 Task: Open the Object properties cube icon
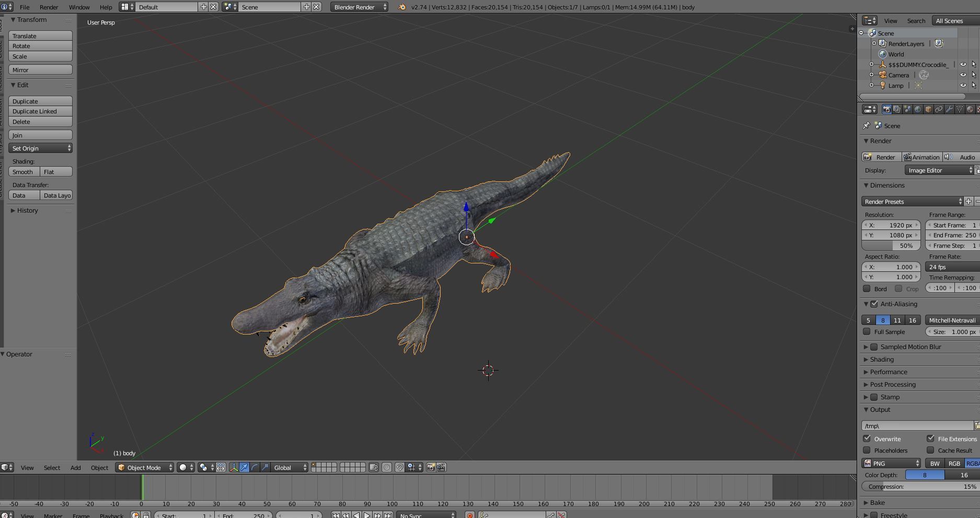928,109
